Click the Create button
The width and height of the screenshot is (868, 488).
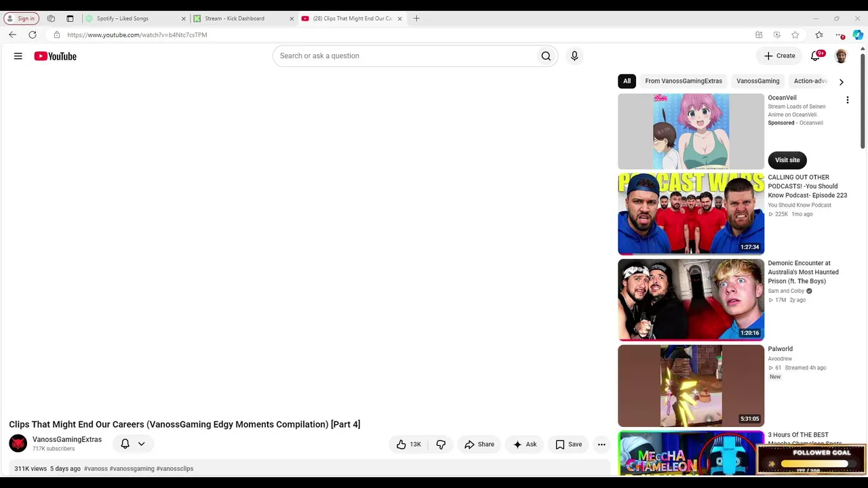pyautogui.click(x=779, y=56)
